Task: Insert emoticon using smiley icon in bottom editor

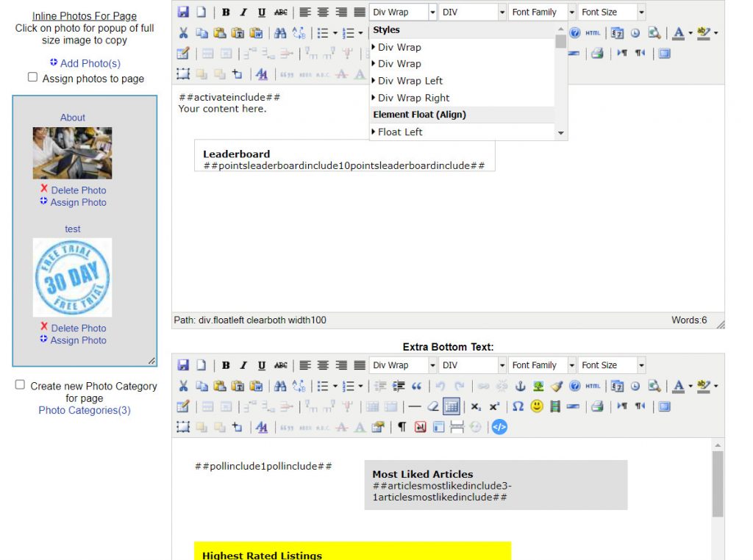Action: click(x=537, y=406)
